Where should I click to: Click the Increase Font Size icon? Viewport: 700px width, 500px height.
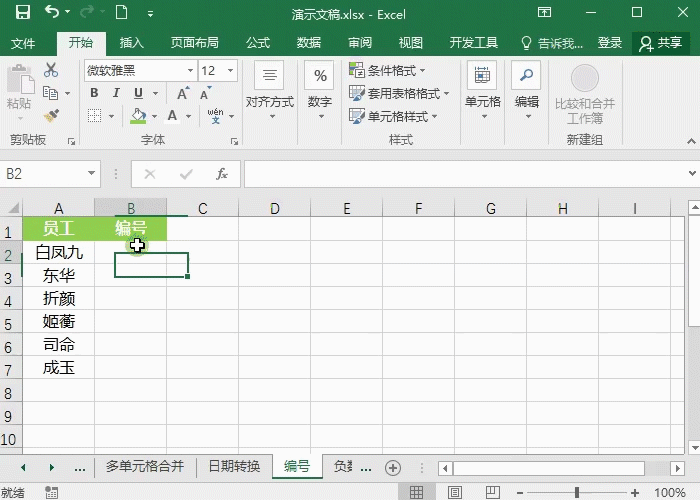(182, 94)
